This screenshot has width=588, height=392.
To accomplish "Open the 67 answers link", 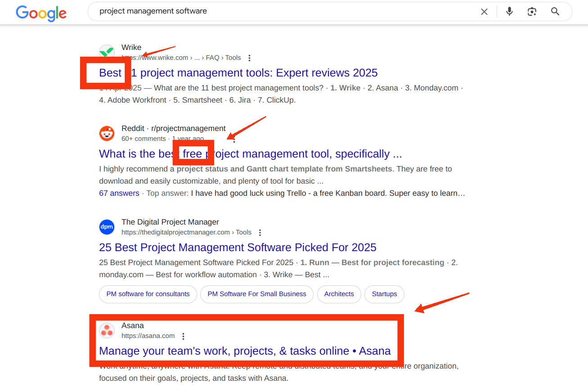I will click(x=119, y=193).
